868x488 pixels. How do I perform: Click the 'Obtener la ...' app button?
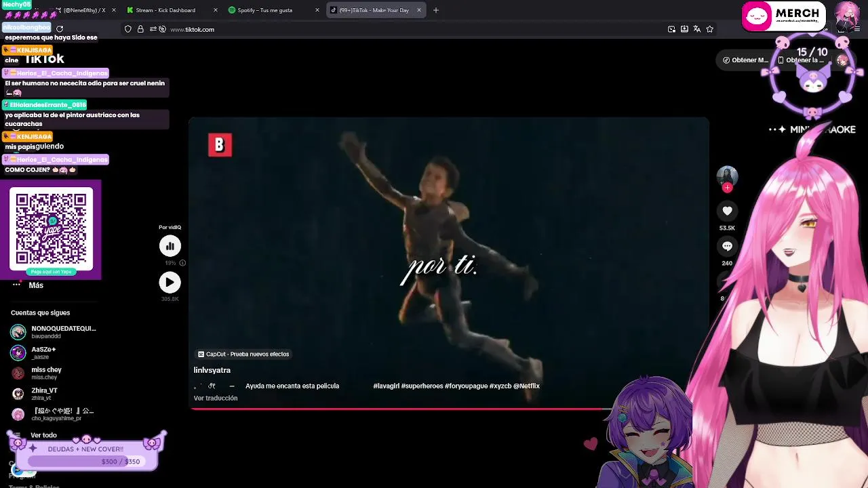(801, 60)
